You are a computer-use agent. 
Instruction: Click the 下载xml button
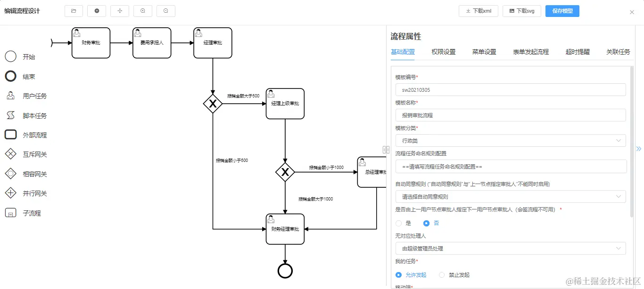coord(478,10)
